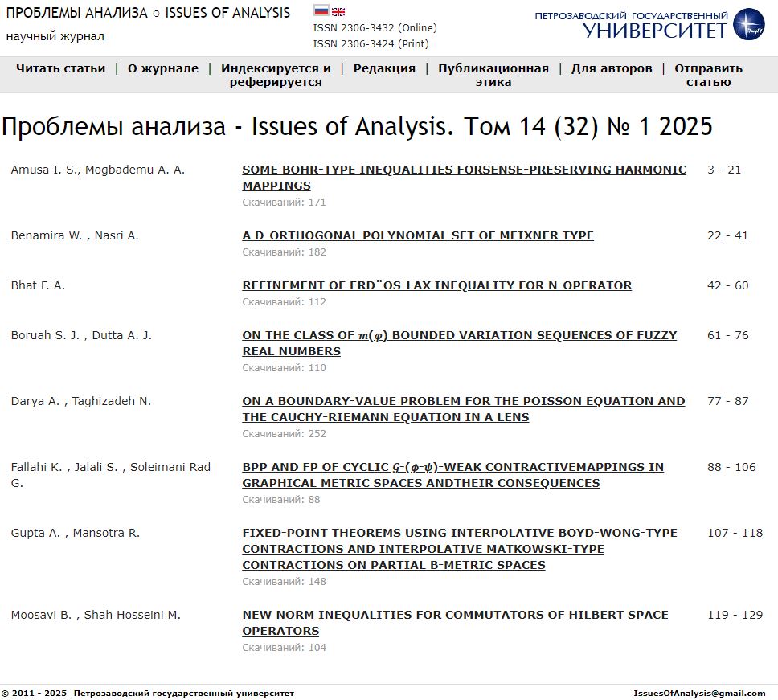Switch language via the British flag icon
778x700 pixels.
click(x=338, y=11)
